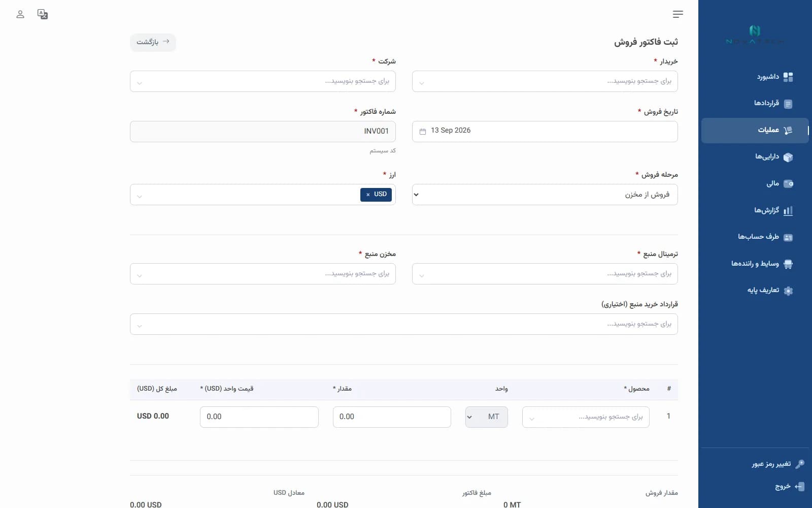Screen dimensions: 812x508
Task: Open the base definitions (تعاریف پایه) gear icon
Action: [x=788, y=291]
